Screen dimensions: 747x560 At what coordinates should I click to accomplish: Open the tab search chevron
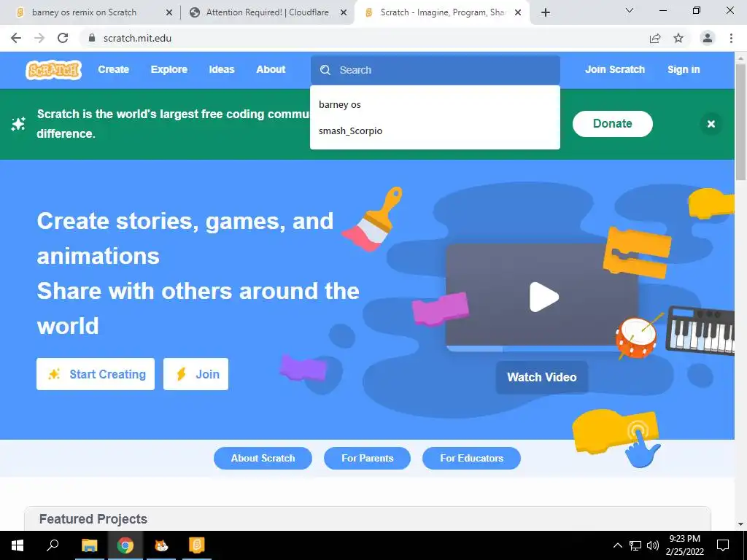coord(630,10)
